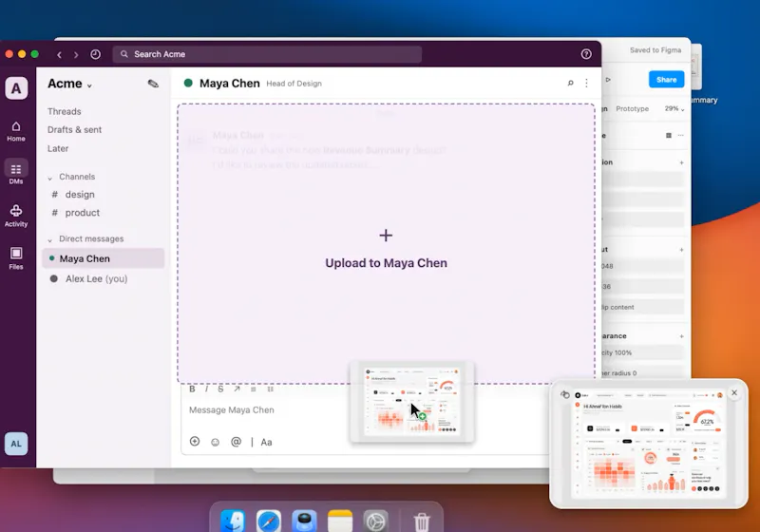The image size is (760, 532).
Task: Open Trash from the Dock
Action: click(x=422, y=522)
